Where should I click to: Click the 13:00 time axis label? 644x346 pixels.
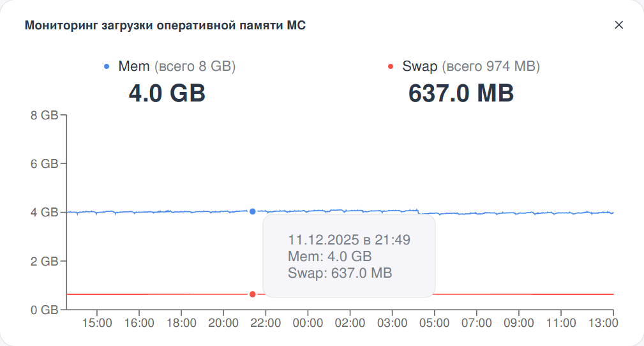pyautogui.click(x=603, y=324)
